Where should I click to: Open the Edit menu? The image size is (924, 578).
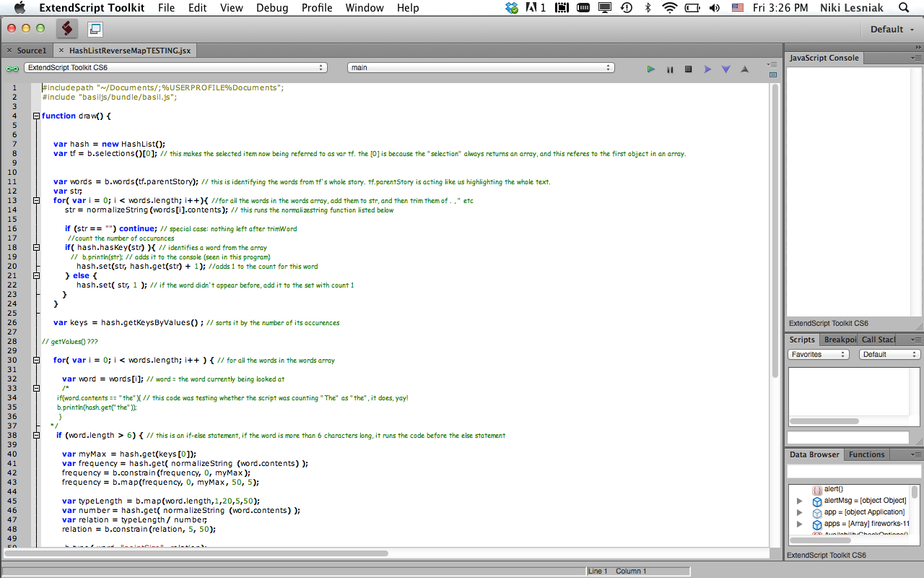197,8
